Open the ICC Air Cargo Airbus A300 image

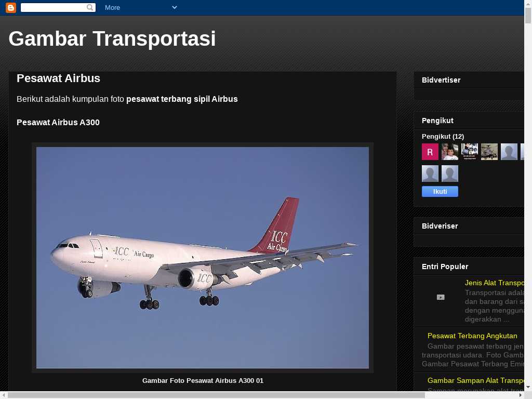click(203, 258)
